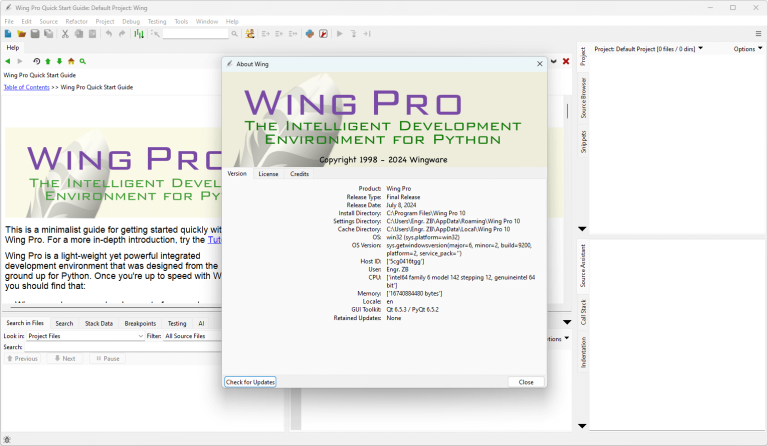Close About Wing via title bar X
768x446 pixels.
[x=540, y=64]
